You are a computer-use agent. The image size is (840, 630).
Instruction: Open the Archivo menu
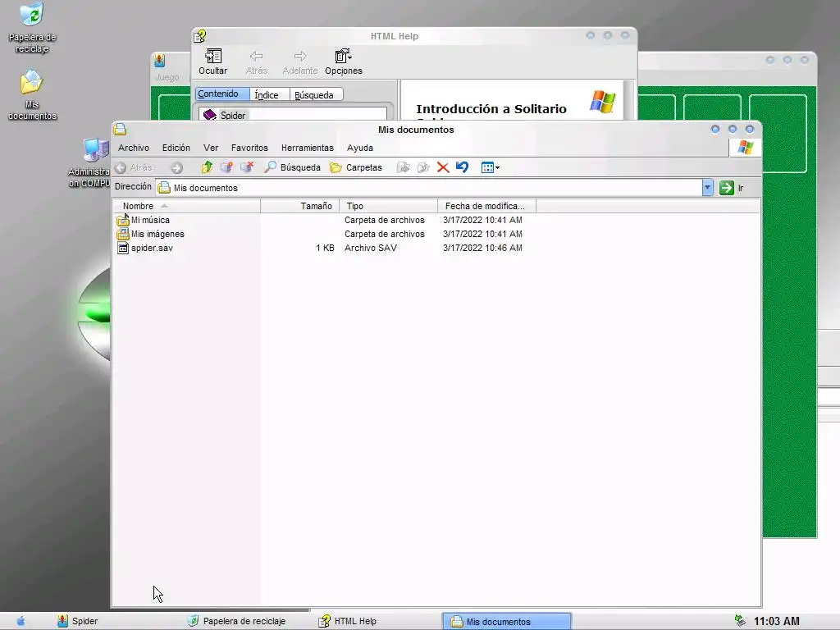tap(134, 148)
